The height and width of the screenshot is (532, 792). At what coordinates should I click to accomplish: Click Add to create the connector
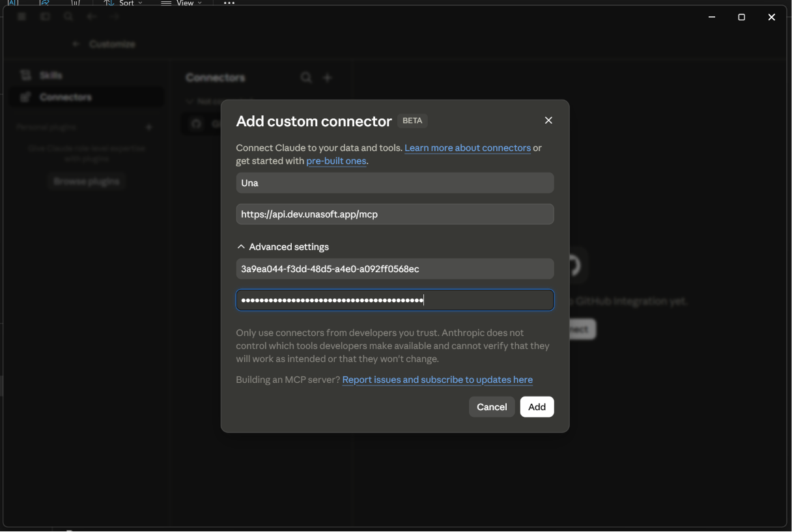coord(537,407)
